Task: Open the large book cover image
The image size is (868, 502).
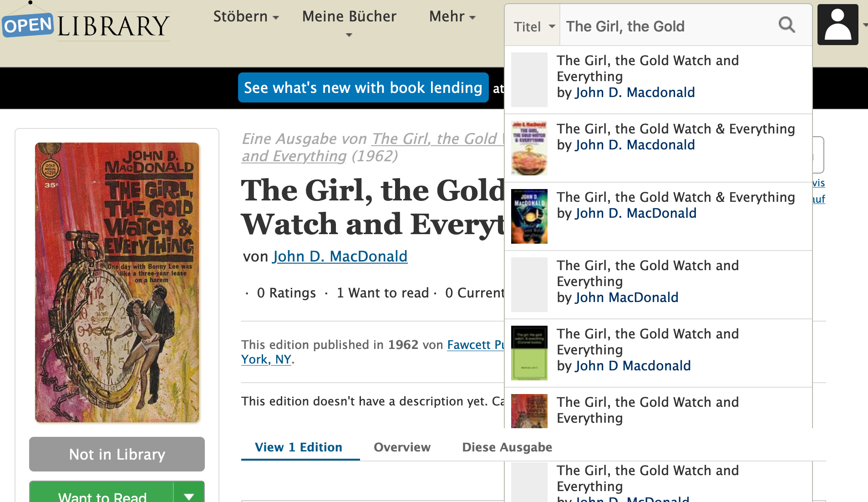Action: [117, 282]
